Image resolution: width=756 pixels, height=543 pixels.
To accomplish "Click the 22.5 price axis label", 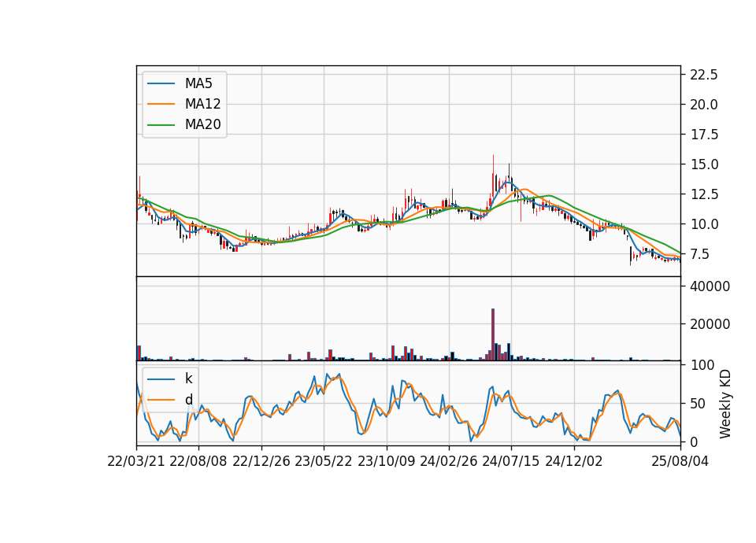I will pyautogui.click(x=704, y=75).
